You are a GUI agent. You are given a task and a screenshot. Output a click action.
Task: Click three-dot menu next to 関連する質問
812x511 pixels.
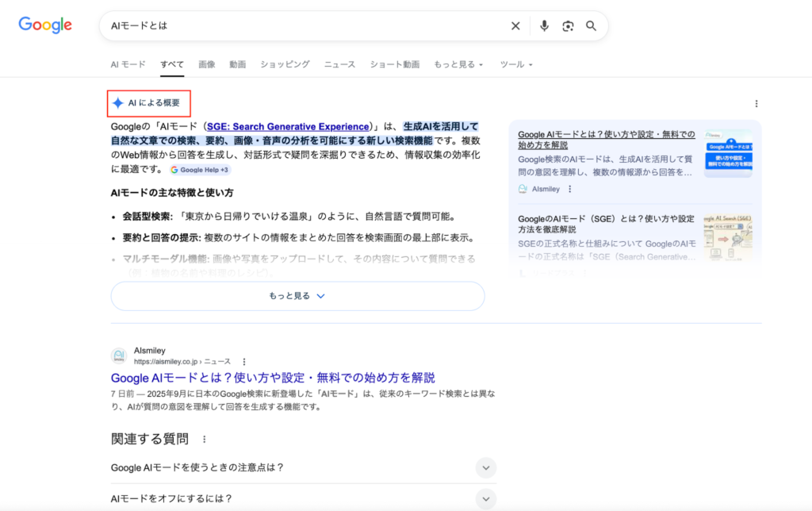pyautogui.click(x=204, y=440)
